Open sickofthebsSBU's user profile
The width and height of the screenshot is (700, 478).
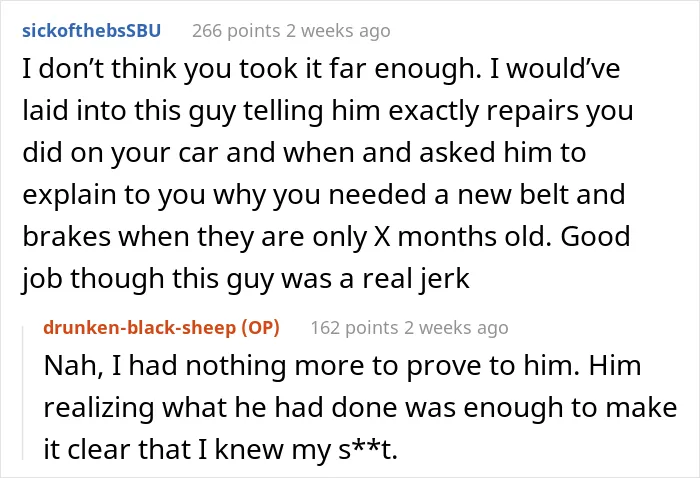click(92, 31)
